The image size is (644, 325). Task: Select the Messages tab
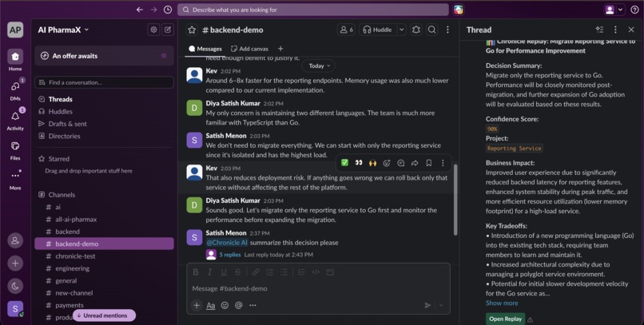205,49
